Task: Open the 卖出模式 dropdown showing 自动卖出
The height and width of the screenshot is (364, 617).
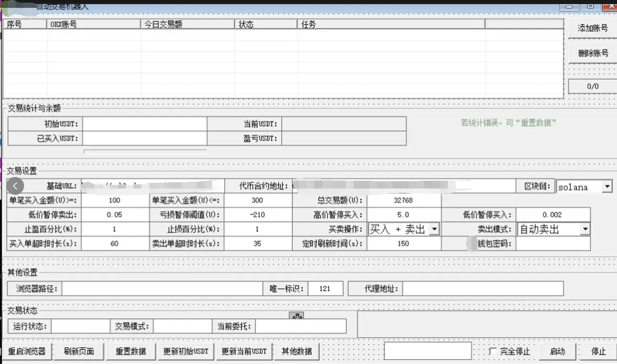Action: coord(586,229)
